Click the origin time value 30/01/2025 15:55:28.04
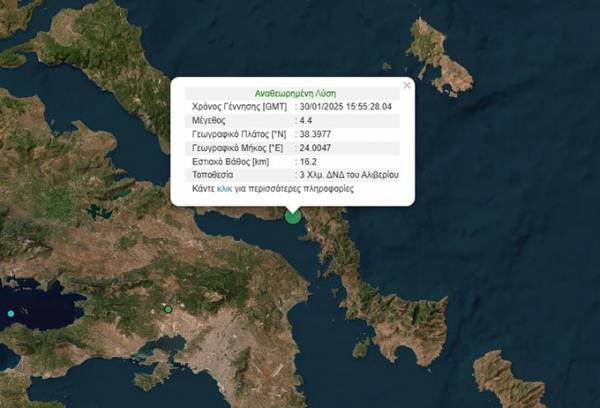The image size is (600, 408). (346, 106)
